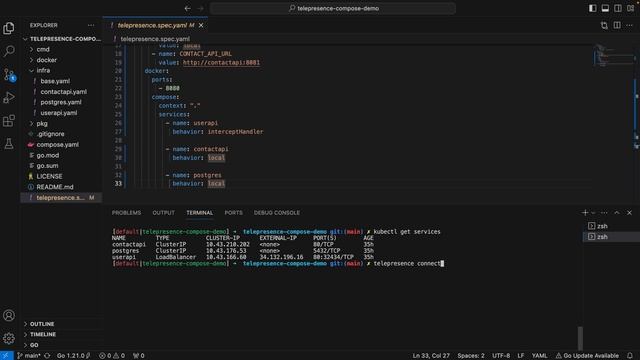
Task: Open the Testing flask view
Action: 9,144
